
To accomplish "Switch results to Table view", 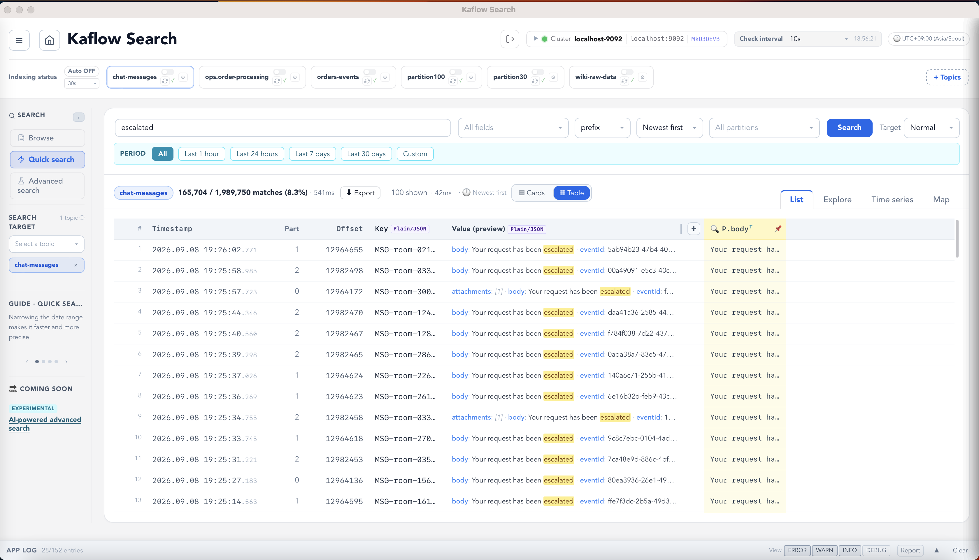I will [x=571, y=193].
